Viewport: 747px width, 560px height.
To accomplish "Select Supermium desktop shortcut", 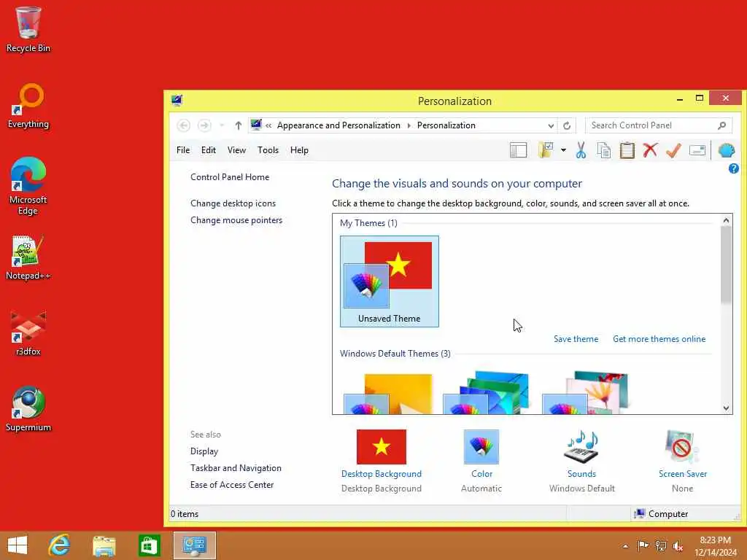I will point(28,409).
